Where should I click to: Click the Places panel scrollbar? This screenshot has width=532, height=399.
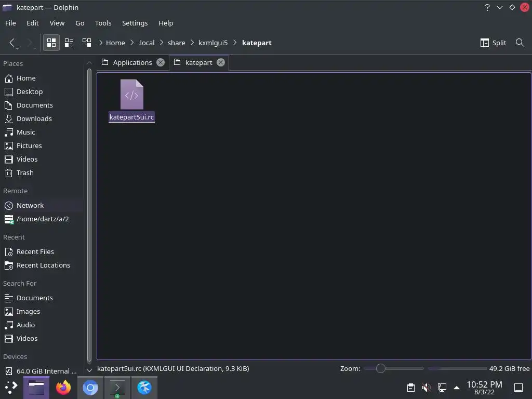point(89,215)
